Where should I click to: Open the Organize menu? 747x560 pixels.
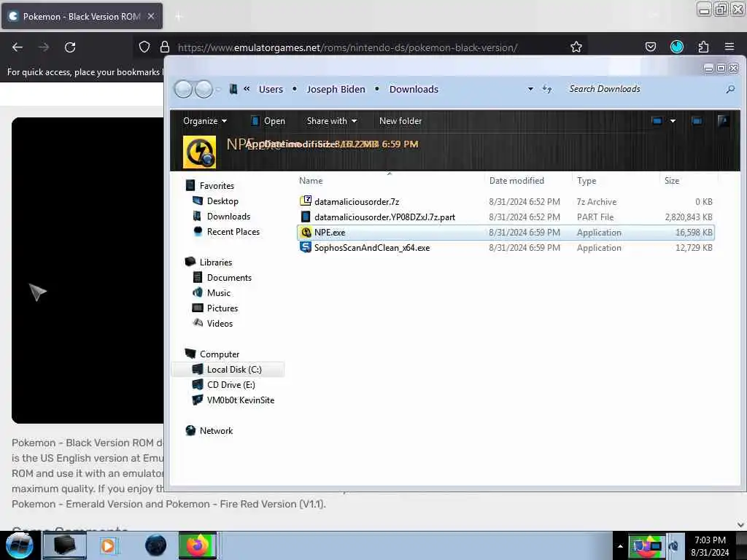click(205, 121)
